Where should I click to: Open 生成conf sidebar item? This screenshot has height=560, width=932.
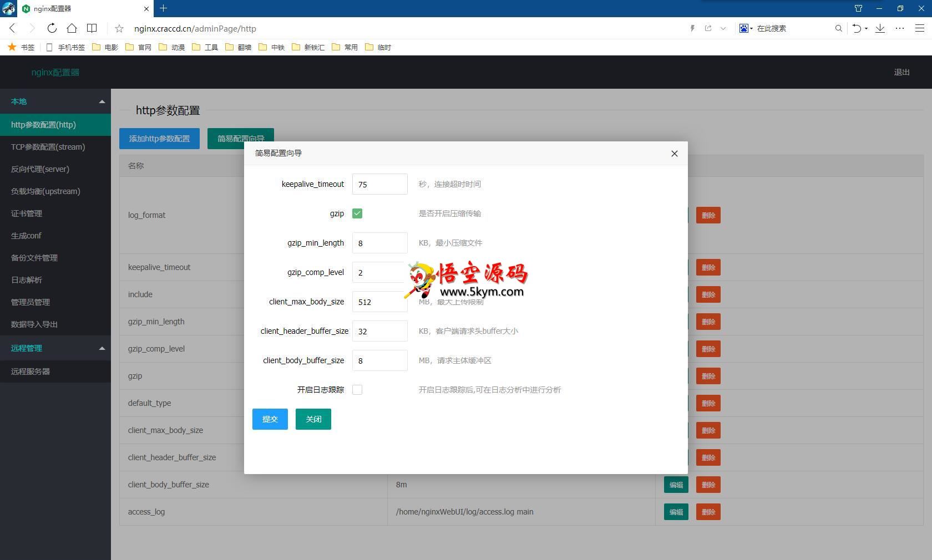(55, 236)
